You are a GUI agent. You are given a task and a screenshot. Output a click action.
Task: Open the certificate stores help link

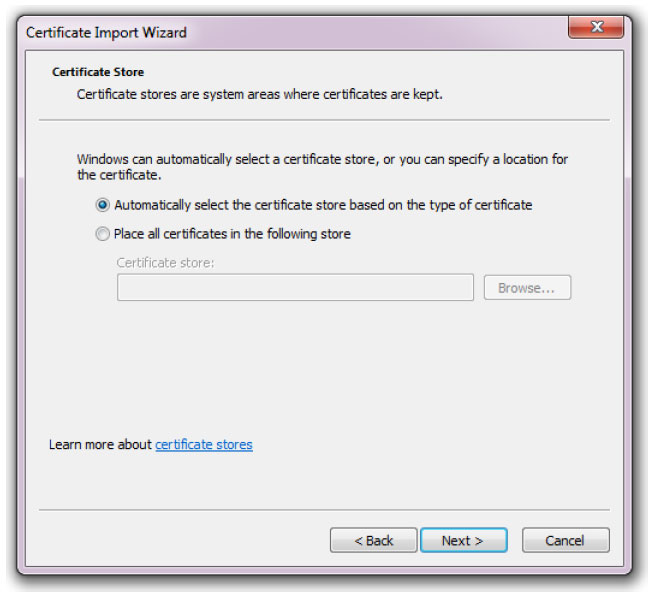pos(204,445)
